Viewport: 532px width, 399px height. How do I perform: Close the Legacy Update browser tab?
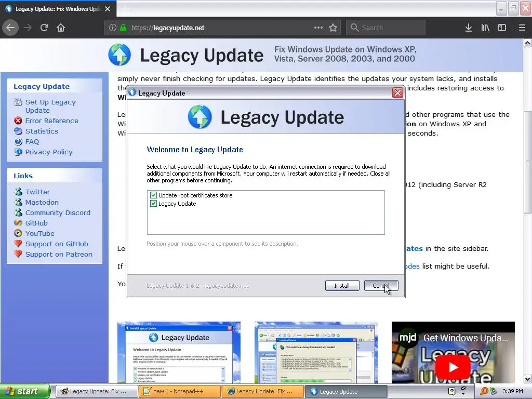[108, 9]
